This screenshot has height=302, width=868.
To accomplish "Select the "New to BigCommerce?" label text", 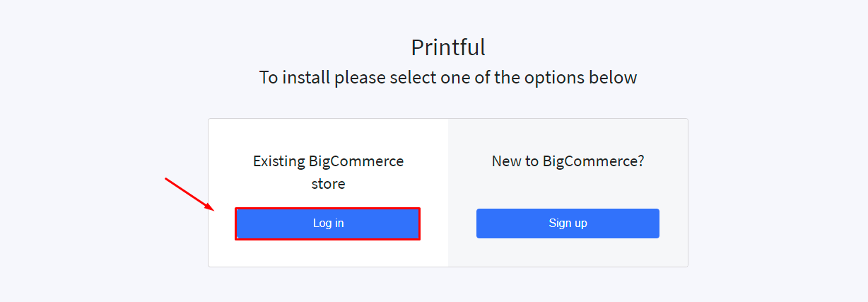I will 568,161.
